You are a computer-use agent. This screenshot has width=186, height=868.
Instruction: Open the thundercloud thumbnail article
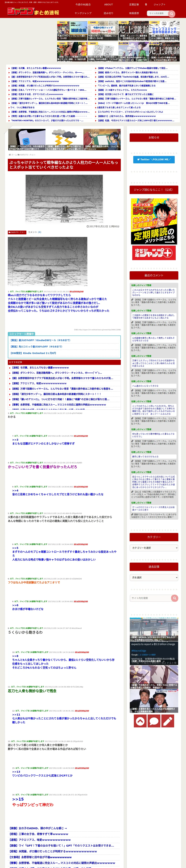pyautogui.click(x=64, y=139)
